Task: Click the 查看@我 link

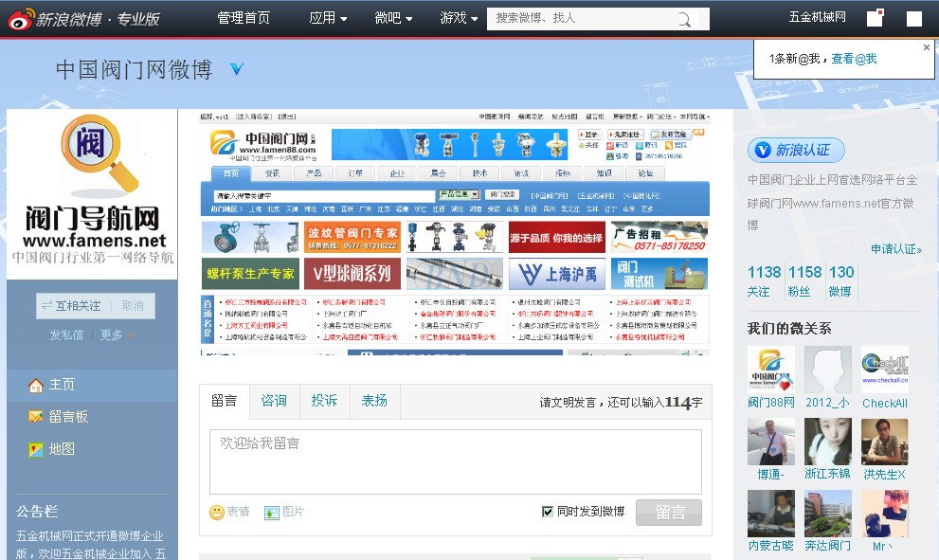Action: click(854, 59)
